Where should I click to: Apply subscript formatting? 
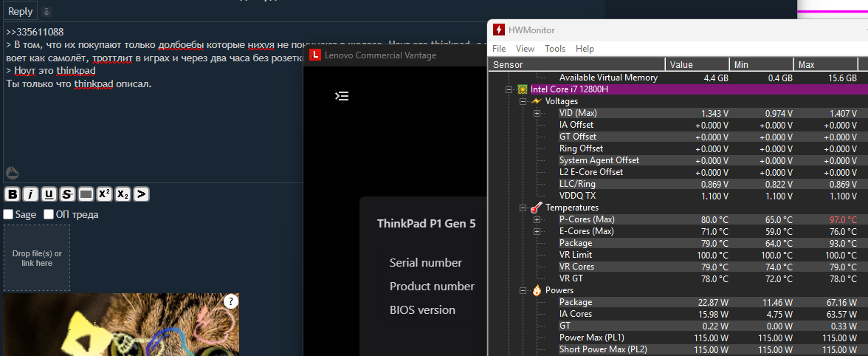[x=123, y=194]
